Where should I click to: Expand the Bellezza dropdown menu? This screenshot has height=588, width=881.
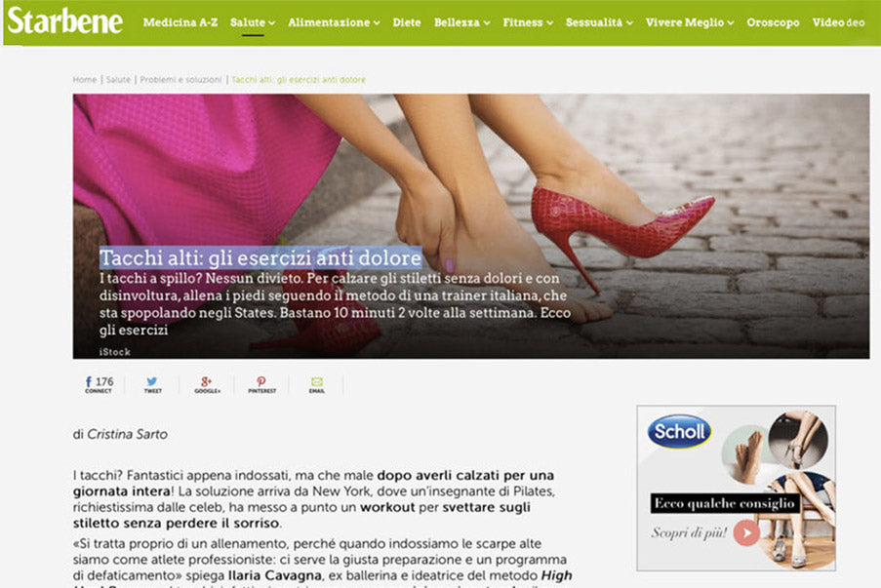462,22
